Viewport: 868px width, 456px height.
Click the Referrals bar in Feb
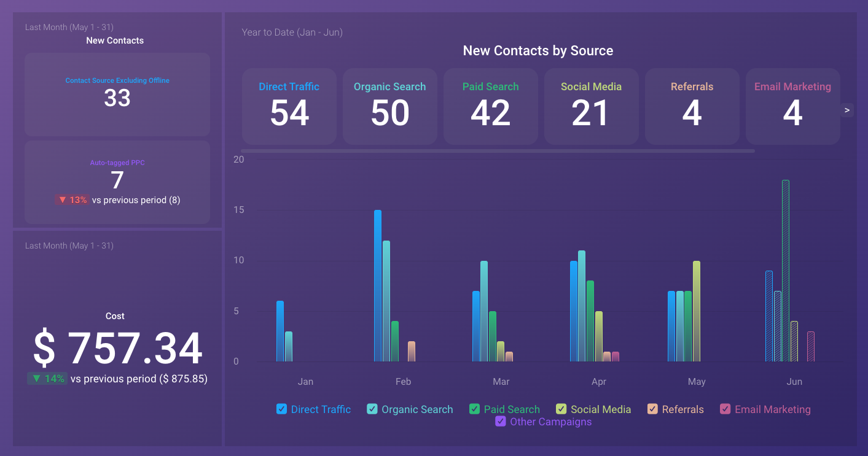[x=412, y=352]
